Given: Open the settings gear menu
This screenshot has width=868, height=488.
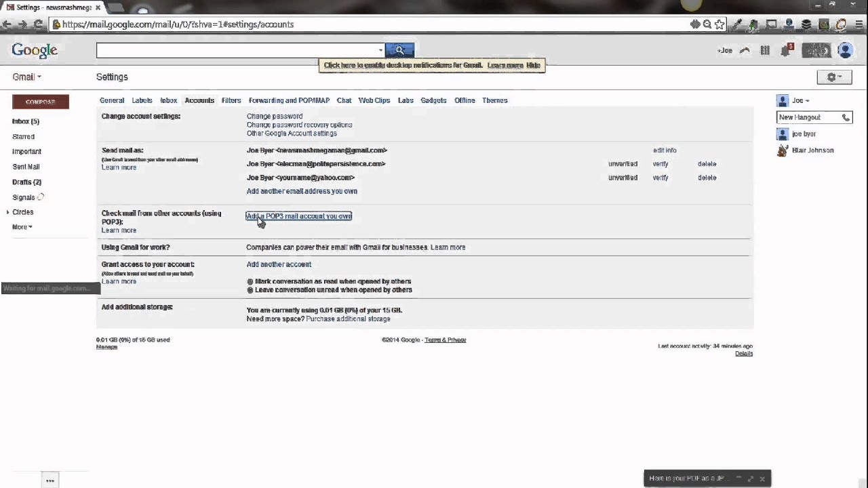Looking at the screenshot, I should [834, 77].
